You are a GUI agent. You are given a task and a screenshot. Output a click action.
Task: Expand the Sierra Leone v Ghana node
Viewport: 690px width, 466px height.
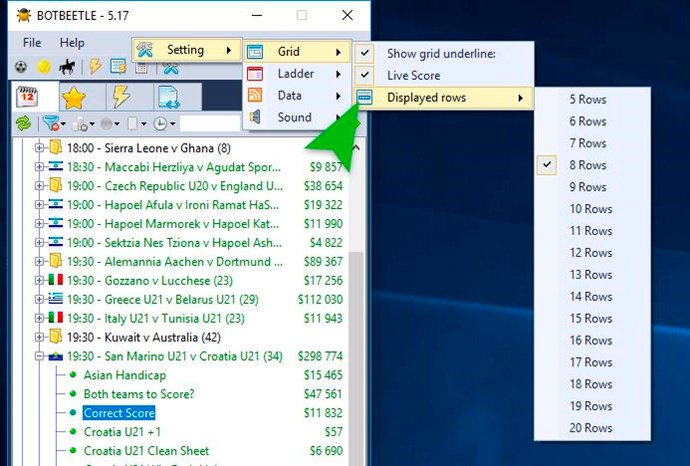[39, 148]
